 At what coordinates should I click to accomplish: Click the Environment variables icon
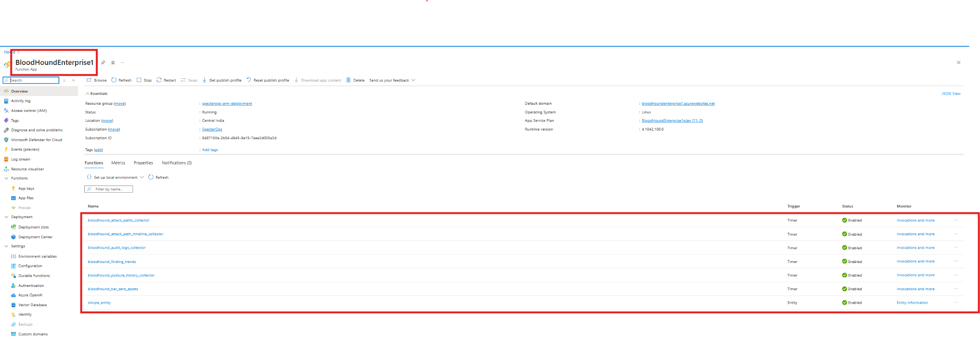(13, 256)
